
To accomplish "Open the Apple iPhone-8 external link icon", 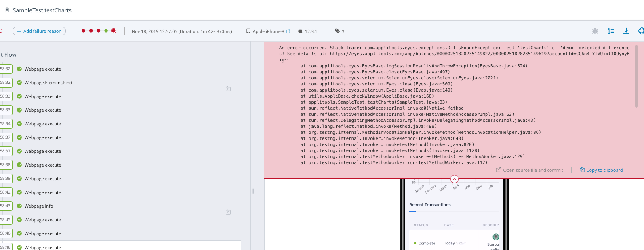I will pos(288,31).
